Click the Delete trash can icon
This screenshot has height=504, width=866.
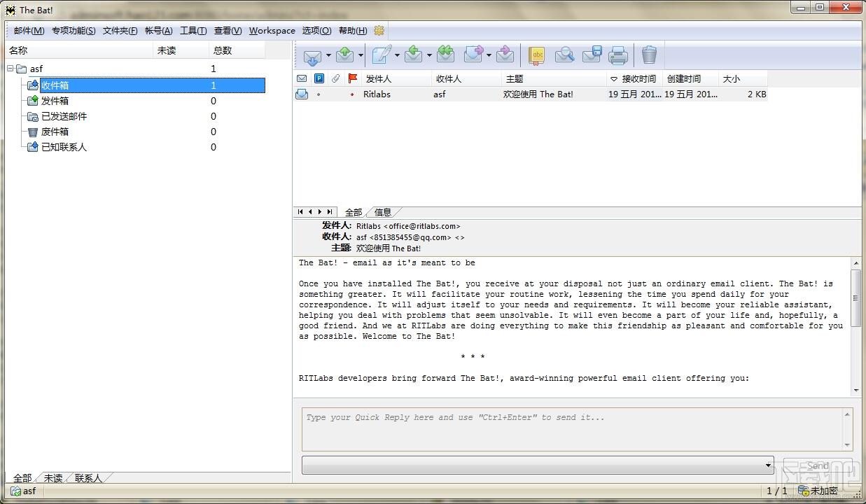point(650,55)
